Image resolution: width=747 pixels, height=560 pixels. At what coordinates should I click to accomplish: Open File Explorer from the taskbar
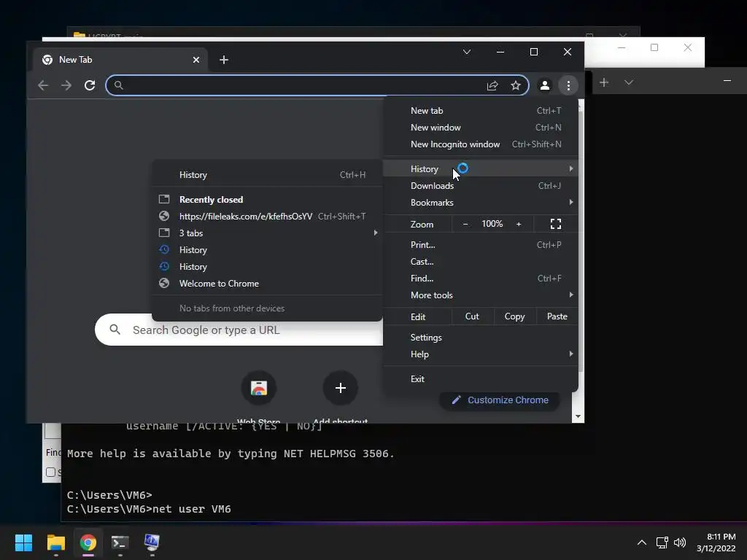click(55, 542)
